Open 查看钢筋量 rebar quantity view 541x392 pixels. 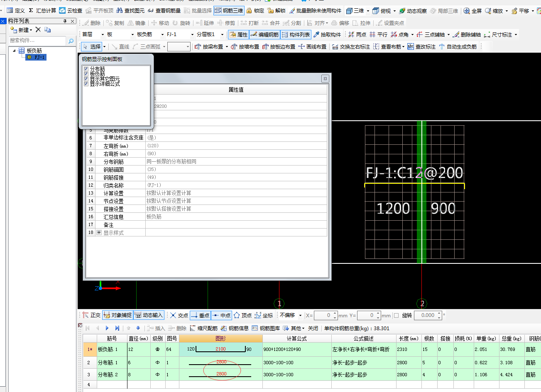pyautogui.click(x=164, y=11)
